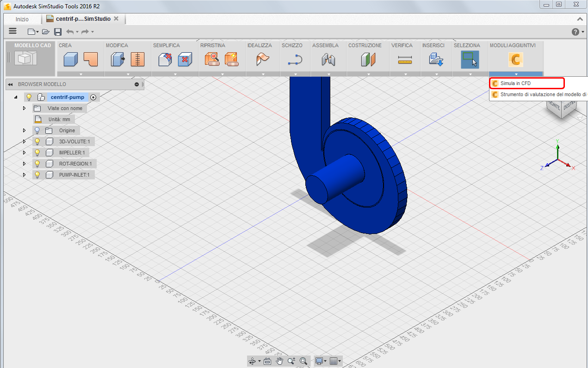Expand the IMPELLER:1 node
The image size is (588, 368).
24,153
